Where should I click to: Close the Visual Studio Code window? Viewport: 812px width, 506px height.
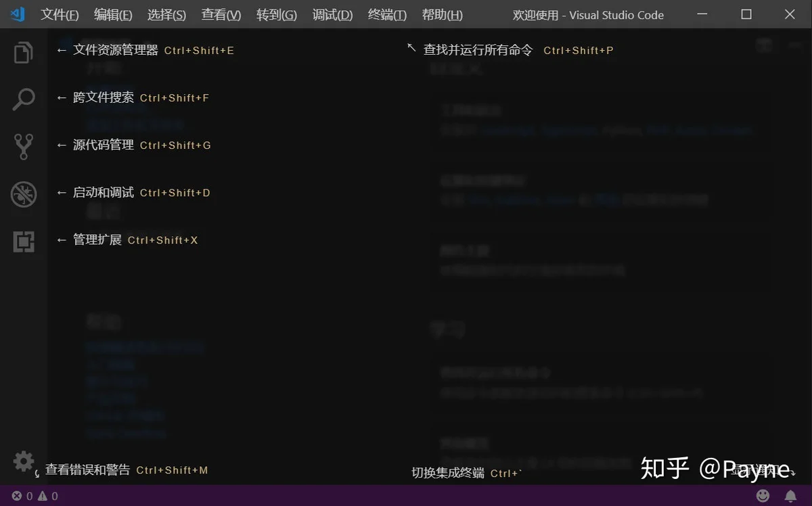pyautogui.click(x=790, y=14)
